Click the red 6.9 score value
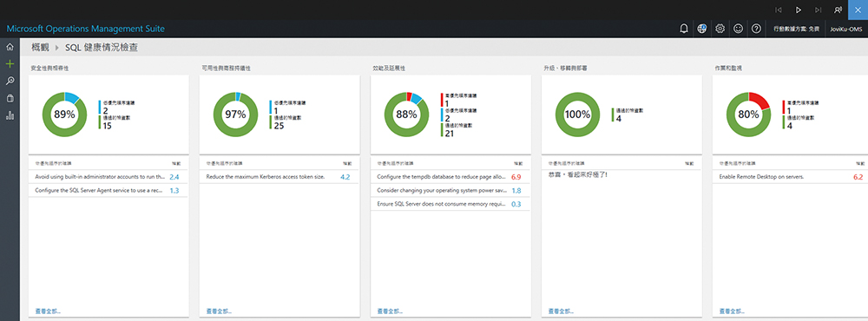This screenshot has width=868, height=321. (516, 177)
